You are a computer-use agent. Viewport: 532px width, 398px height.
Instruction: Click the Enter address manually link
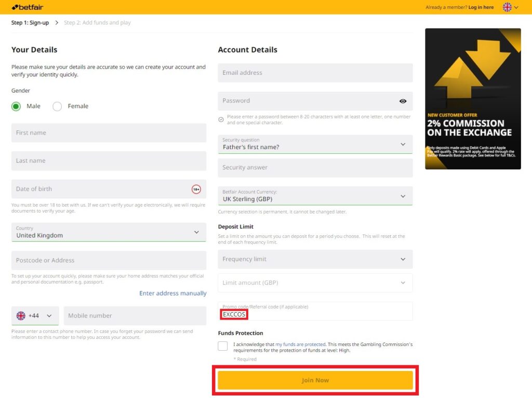click(x=173, y=293)
